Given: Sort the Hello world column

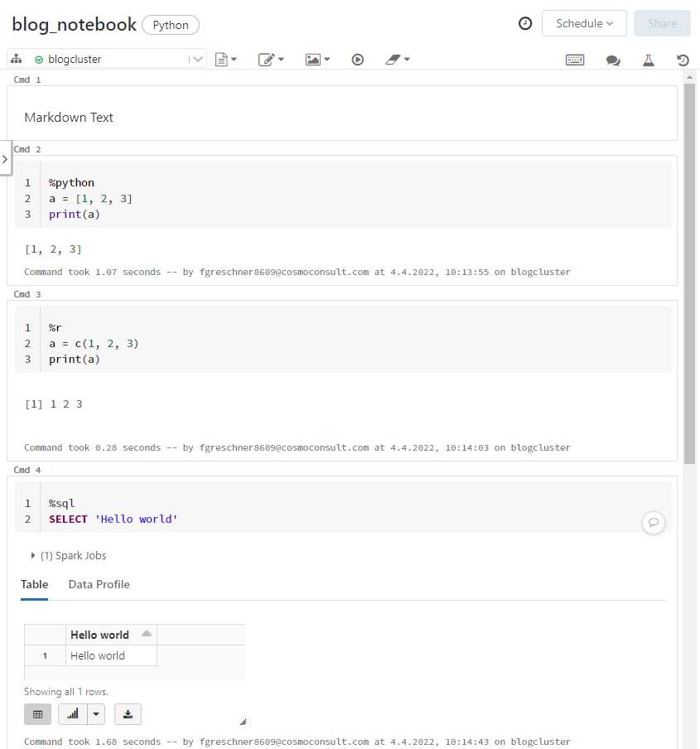Looking at the screenshot, I should (x=147, y=633).
